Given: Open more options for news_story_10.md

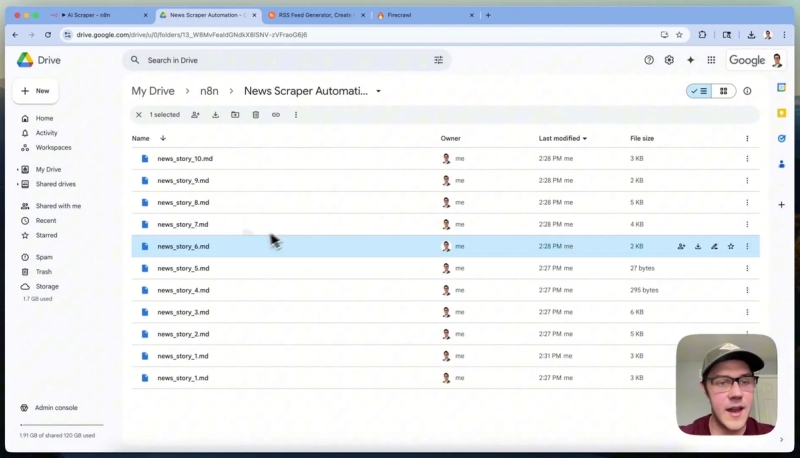Looking at the screenshot, I should click(x=747, y=159).
